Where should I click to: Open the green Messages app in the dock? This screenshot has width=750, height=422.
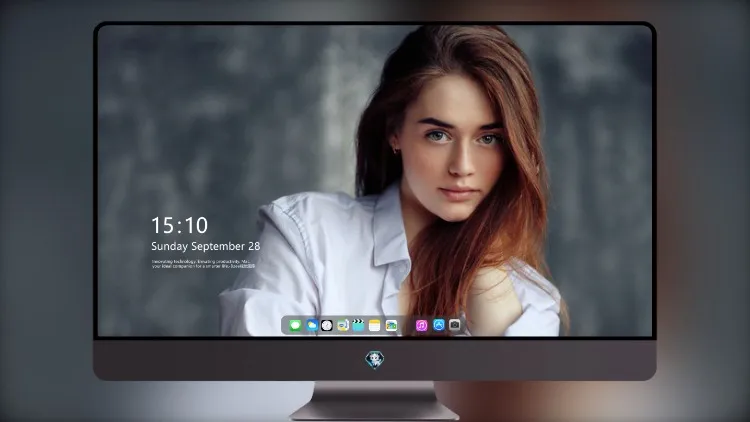(295, 325)
